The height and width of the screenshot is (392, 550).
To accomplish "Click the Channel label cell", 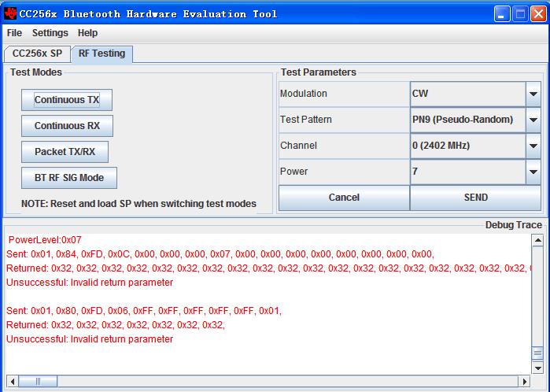I will 344,146.
